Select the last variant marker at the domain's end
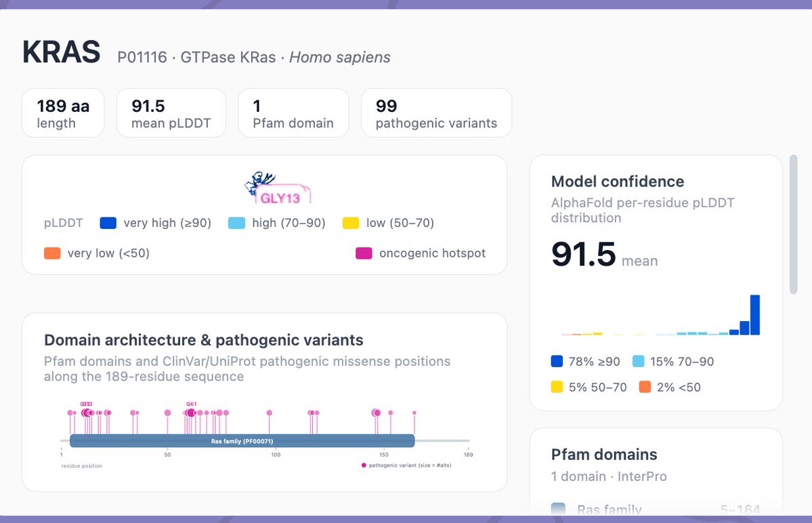Viewport: 812px width, 523px height. 414,413
